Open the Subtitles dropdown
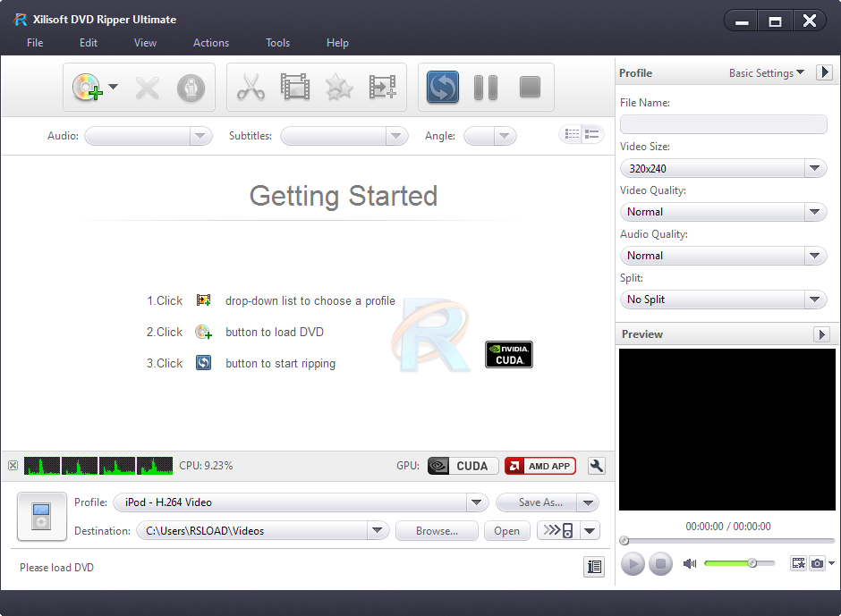Viewport: 841px width, 616px height. click(x=344, y=136)
